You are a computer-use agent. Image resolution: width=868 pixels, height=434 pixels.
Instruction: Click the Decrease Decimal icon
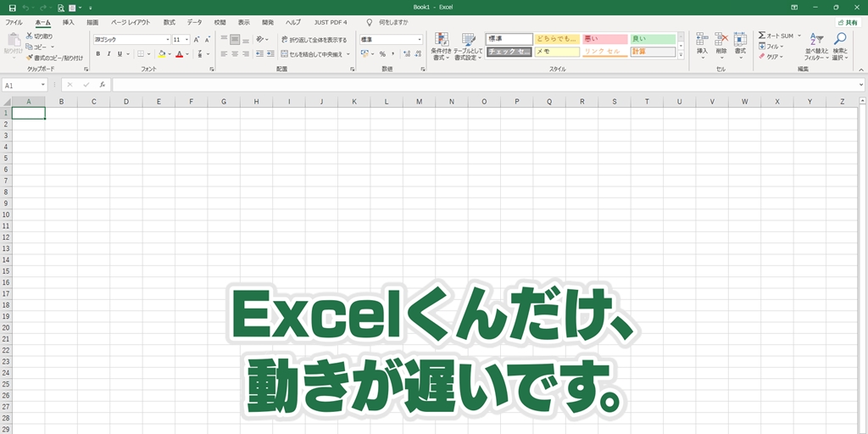(418, 53)
